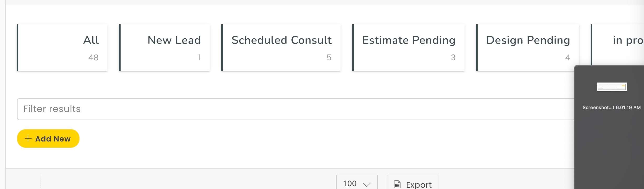Click the count 5 under Scheduled Consult
This screenshot has width=644, height=189.
pyautogui.click(x=329, y=57)
